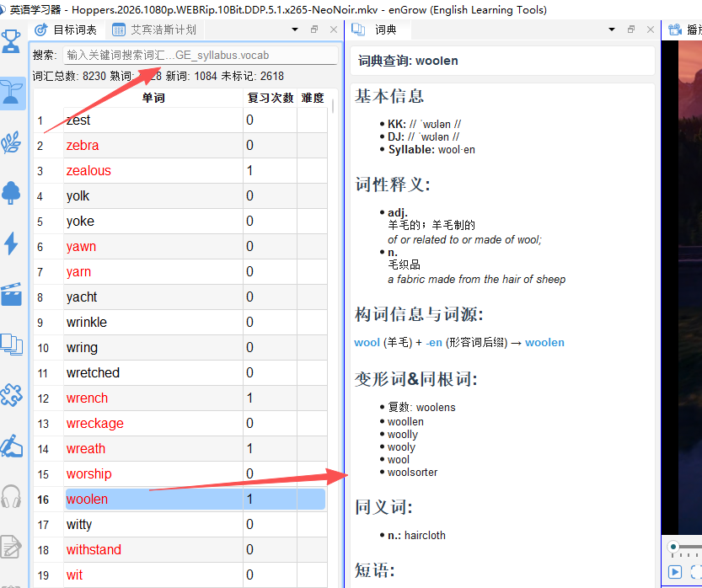Select the word 'zebra' in the list

[x=153, y=146]
